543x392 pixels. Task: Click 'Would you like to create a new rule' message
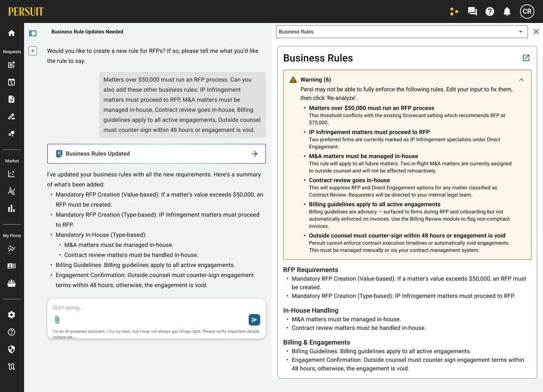[153, 56]
